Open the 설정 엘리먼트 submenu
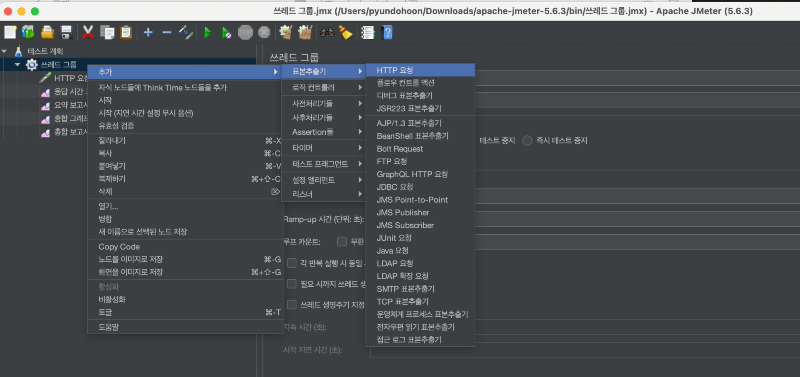Screen dimensions: 800x377 tap(323, 180)
